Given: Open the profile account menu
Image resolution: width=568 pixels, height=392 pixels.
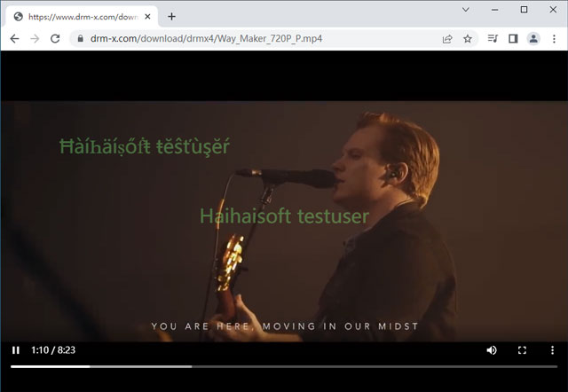Looking at the screenshot, I should (x=533, y=38).
